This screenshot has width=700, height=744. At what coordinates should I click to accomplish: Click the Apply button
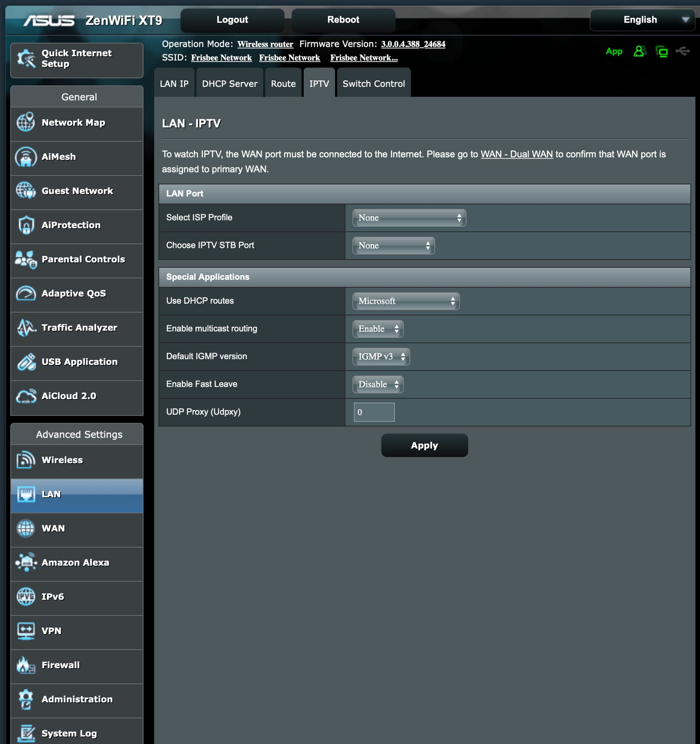click(x=424, y=445)
